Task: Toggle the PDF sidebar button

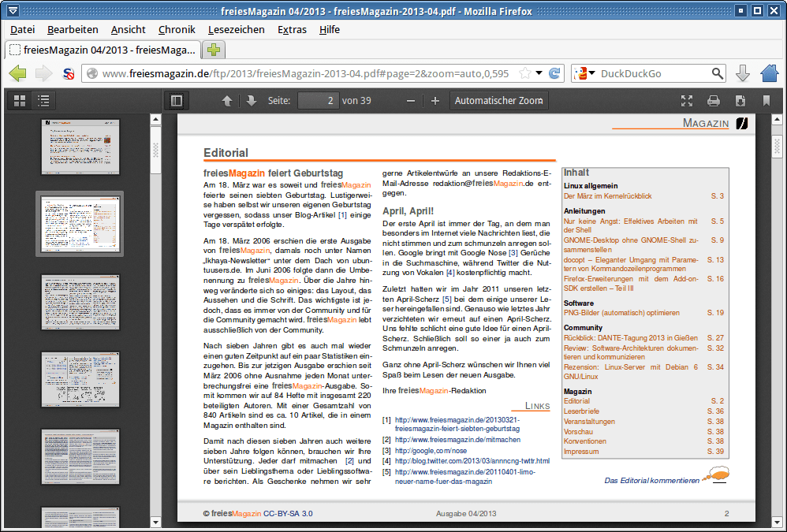Action: click(x=177, y=101)
